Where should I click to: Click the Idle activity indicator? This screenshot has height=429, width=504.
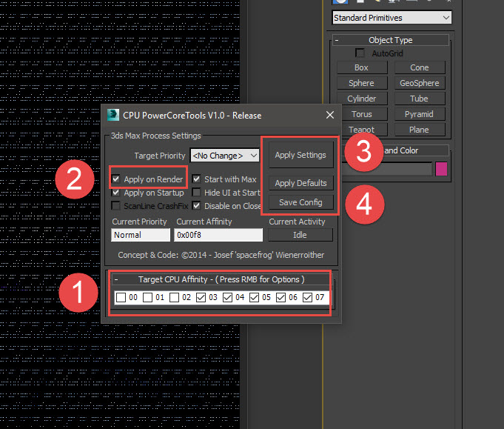pyautogui.click(x=300, y=235)
